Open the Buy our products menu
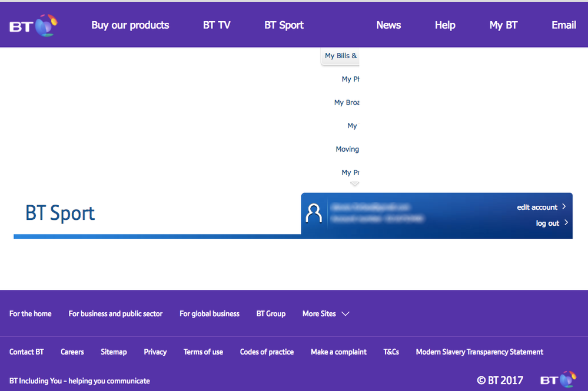This screenshot has width=588, height=391. click(130, 25)
